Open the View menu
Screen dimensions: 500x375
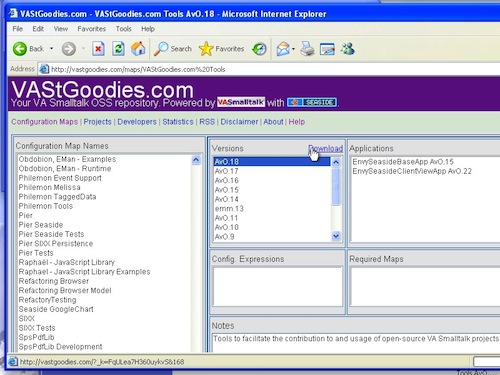click(x=61, y=29)
